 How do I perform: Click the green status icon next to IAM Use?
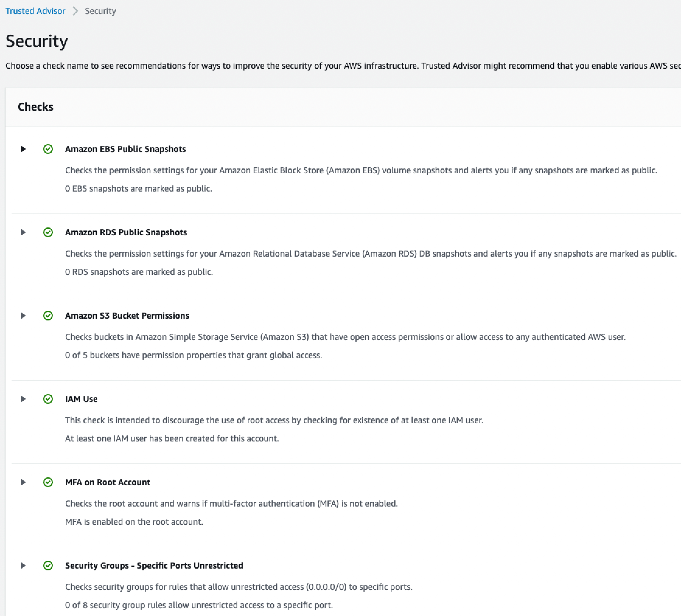pos(48,399)
